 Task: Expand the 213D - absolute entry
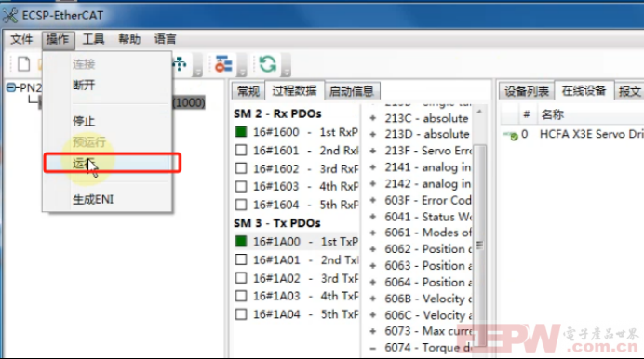[x=373, y=134]
